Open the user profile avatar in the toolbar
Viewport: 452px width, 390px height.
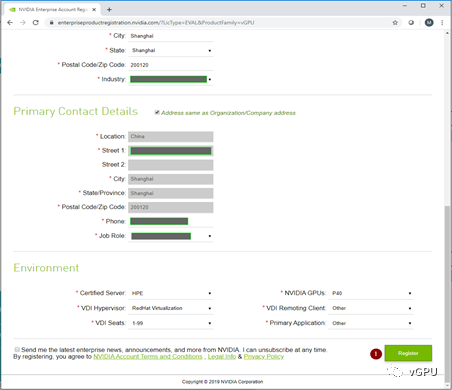coord(429,23)
